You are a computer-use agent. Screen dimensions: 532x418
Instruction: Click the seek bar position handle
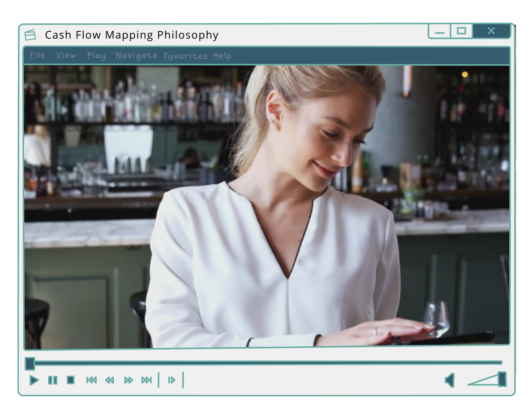click(x=30, y=364)
